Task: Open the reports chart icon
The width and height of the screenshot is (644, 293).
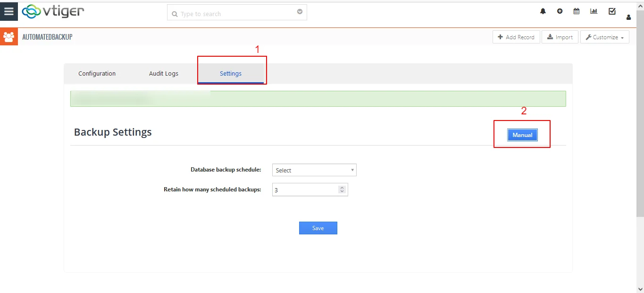Action: (594, 11)
